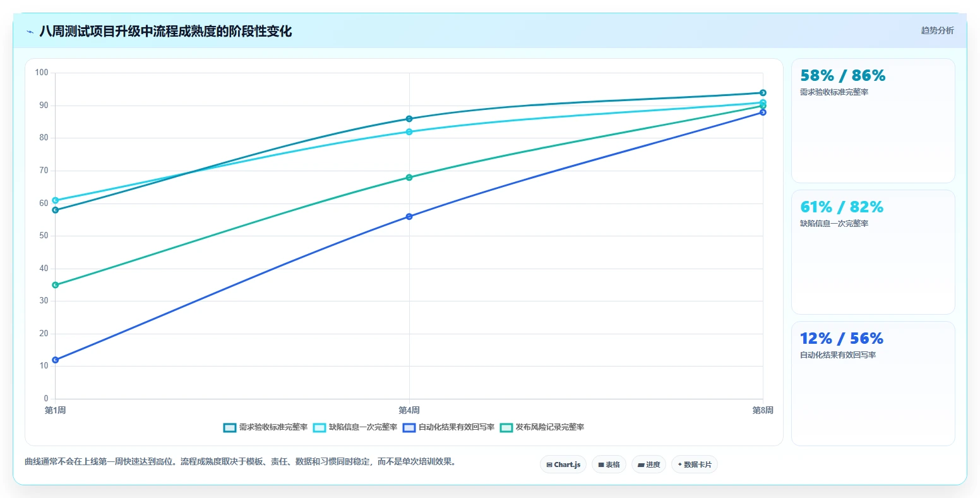The height and width of the screenshot is (498, 980).
Task: Click the y-axis value 0
Action: click(46, 399)
